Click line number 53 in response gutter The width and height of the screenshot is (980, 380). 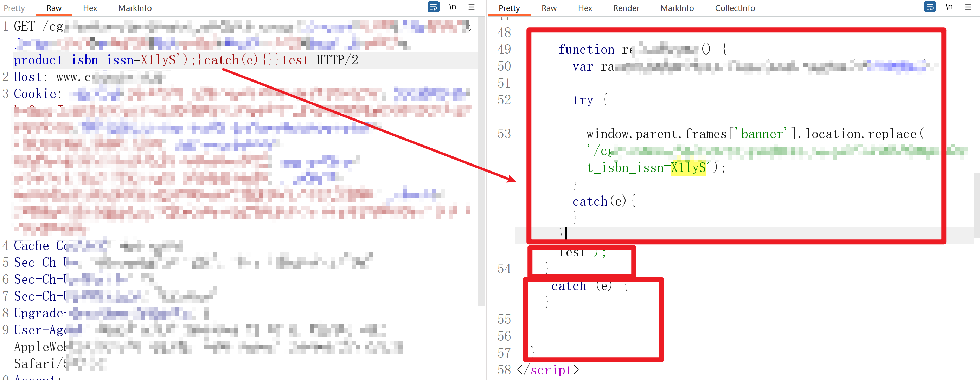504,134
